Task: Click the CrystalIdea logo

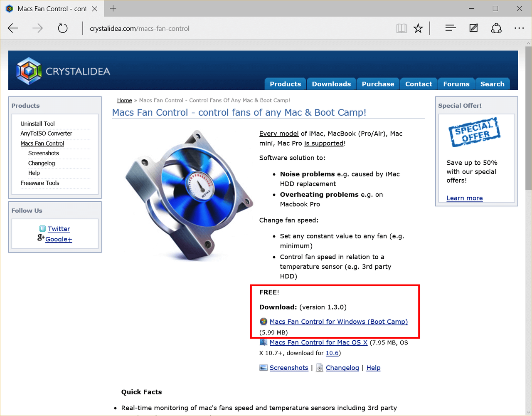Action: (63, 71)
